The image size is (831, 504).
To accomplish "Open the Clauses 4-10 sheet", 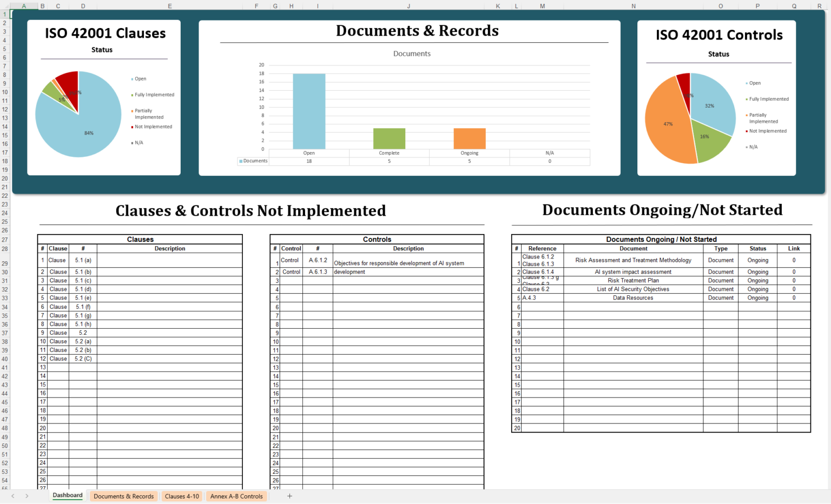I will [182, 496].
